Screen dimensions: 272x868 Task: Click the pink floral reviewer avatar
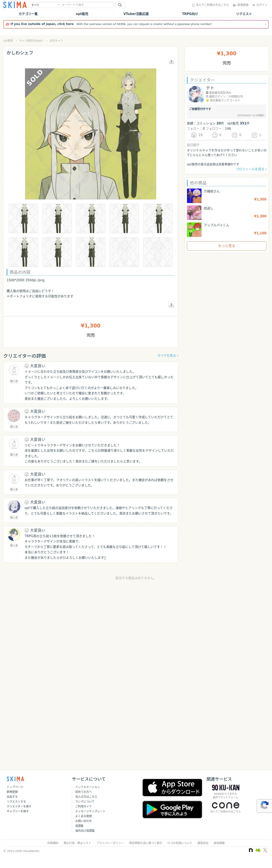14,415
